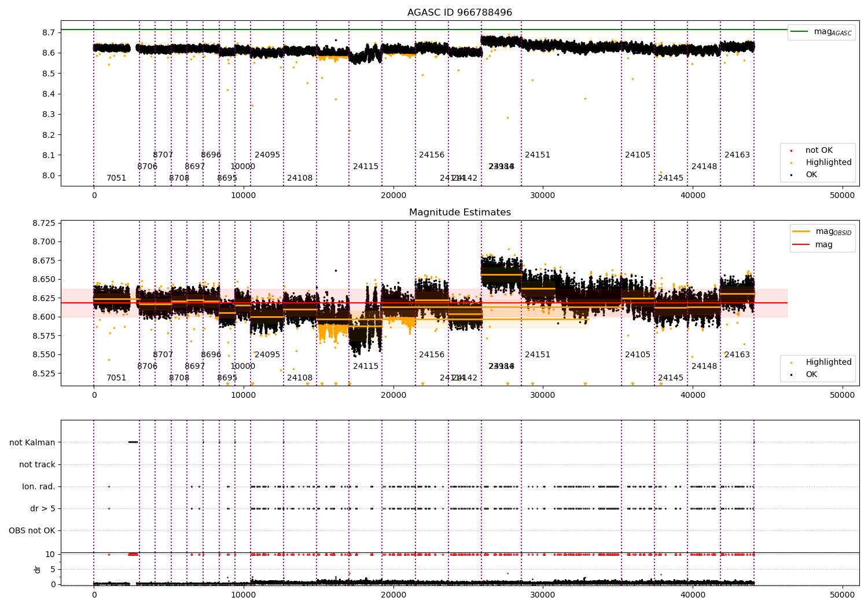Click obsid label 8707 in the top plot

(x=163, y=155)
